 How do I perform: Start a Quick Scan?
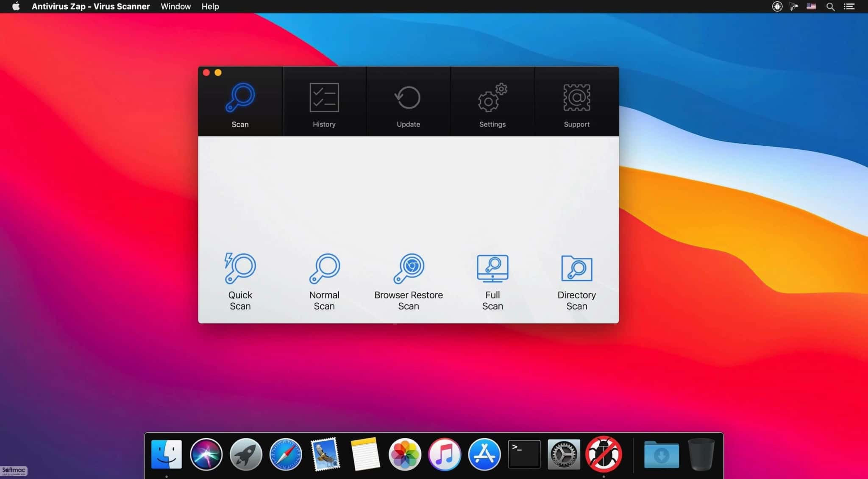(x=240, y=281)
